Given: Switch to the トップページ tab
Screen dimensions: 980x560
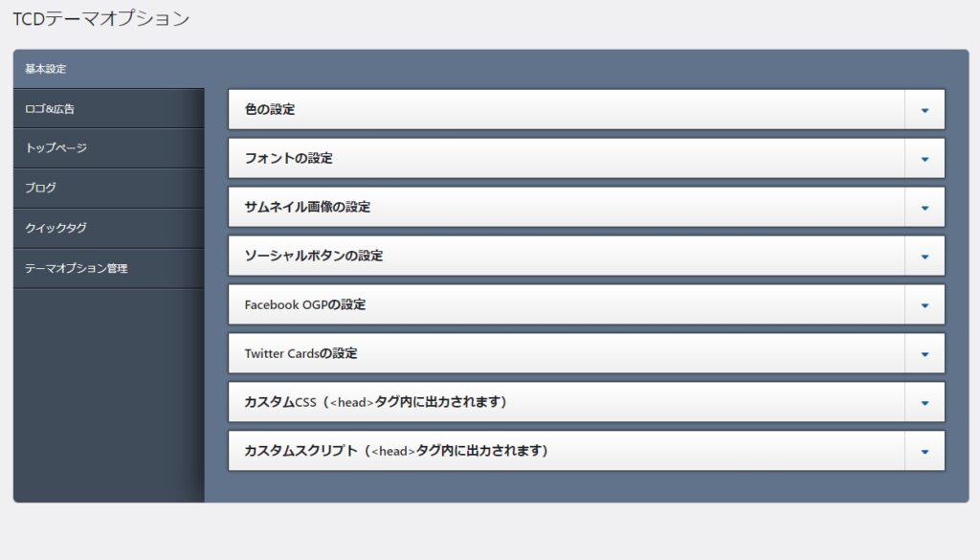Looking at the screenshot, I should pos(56,148).
